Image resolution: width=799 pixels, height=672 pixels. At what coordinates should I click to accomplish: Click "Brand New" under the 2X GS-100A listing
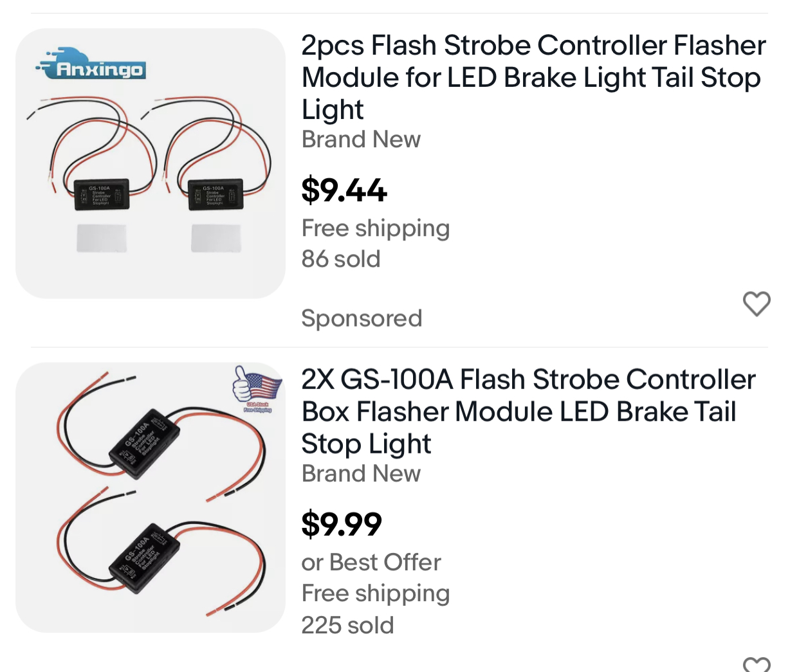[361, 474]
